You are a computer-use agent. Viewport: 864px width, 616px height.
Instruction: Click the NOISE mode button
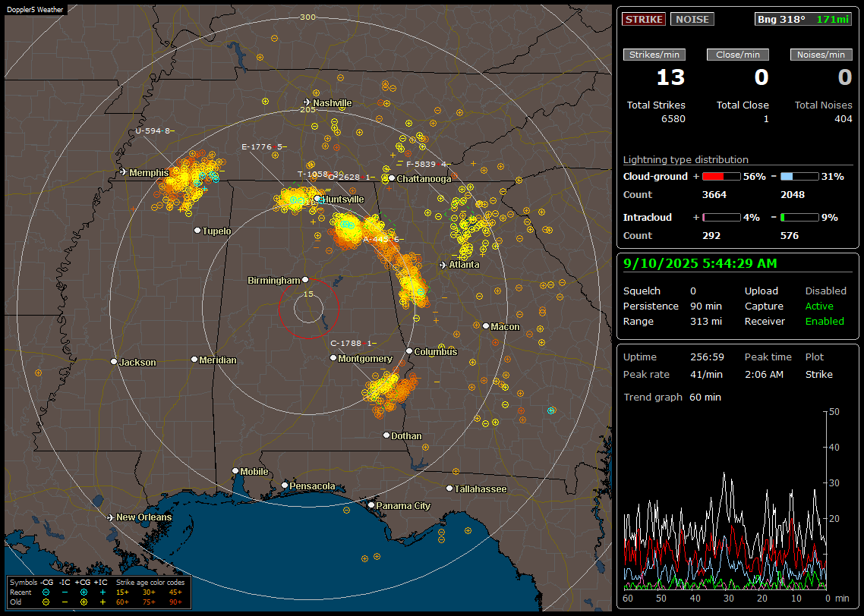(692, 19)
